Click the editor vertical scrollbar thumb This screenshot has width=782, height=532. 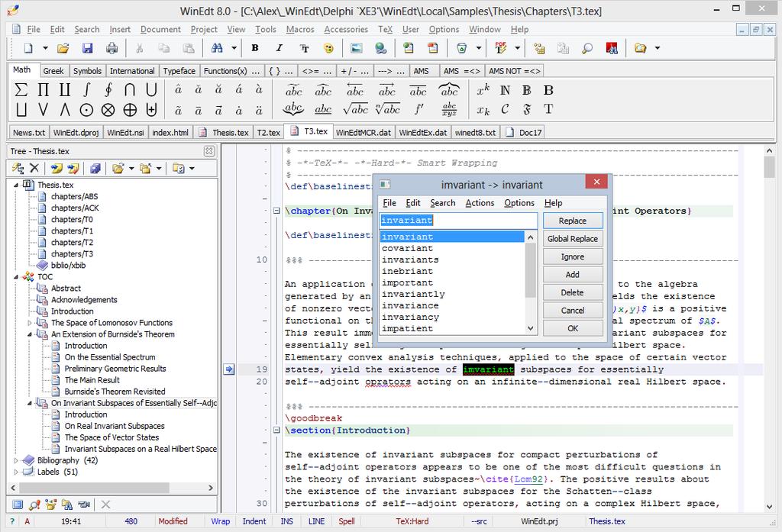click(x=769, y=167)
